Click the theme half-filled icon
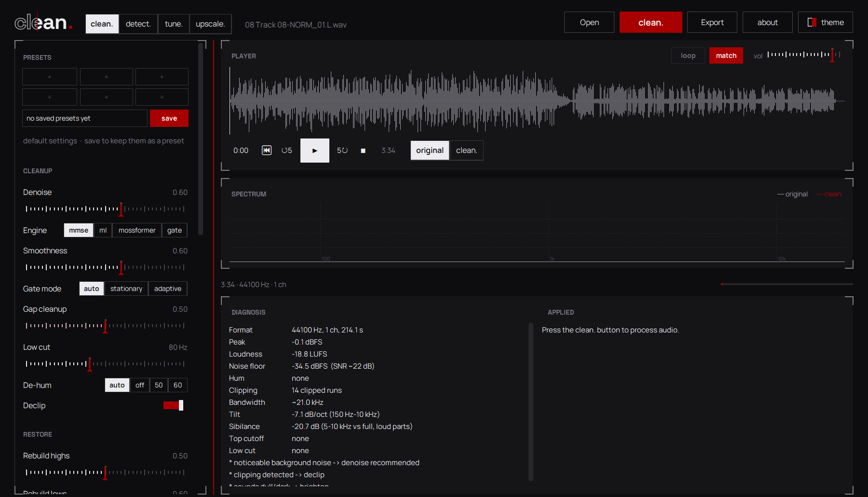Screen dimensions: 868x497 pos(812,22)
